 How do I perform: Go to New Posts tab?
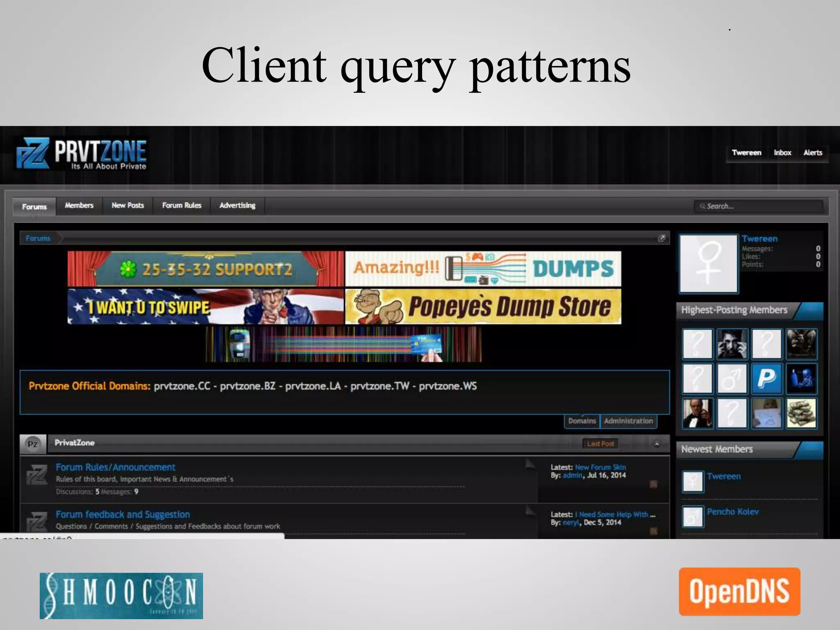pos(128,205)
